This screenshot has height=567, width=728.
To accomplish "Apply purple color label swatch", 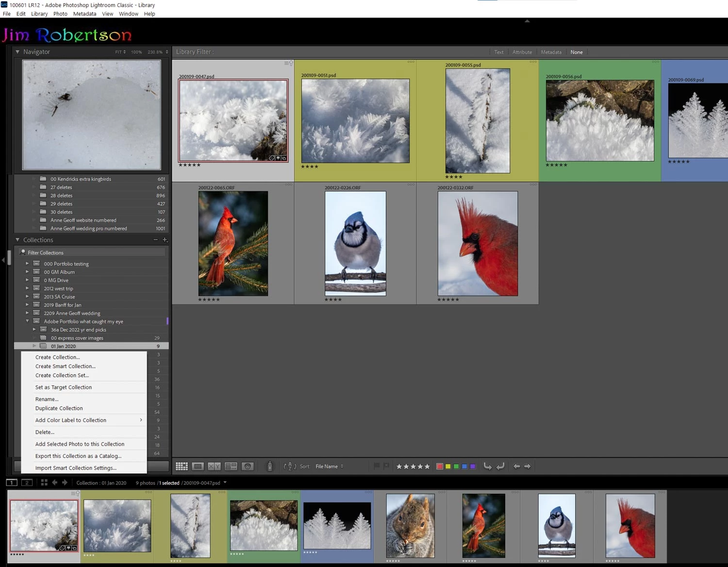I will 473,467.
